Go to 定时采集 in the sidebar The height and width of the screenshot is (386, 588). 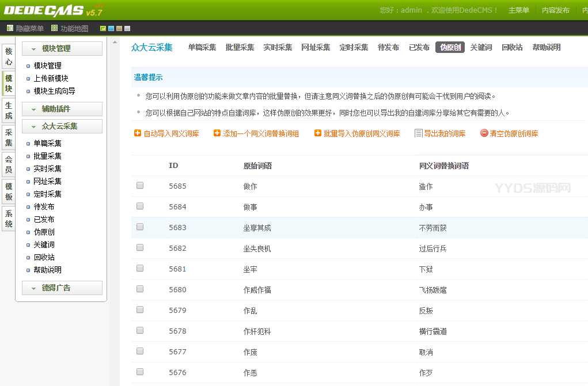click(47, 194)
